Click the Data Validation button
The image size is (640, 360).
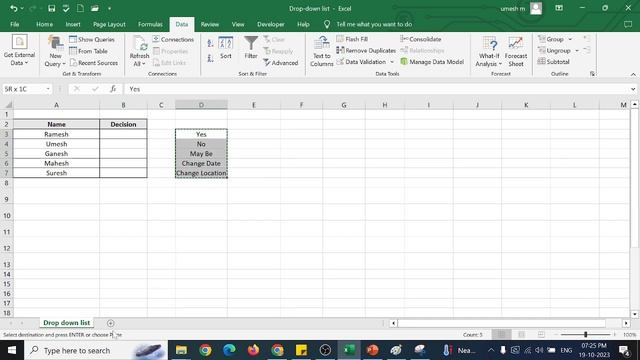click(x=361, y=62)
